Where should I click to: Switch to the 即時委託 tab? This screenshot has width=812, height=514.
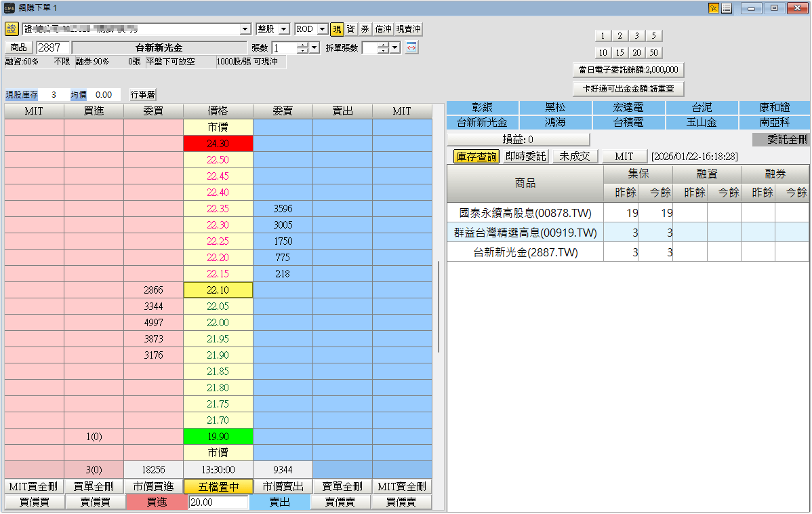[525, 157]
